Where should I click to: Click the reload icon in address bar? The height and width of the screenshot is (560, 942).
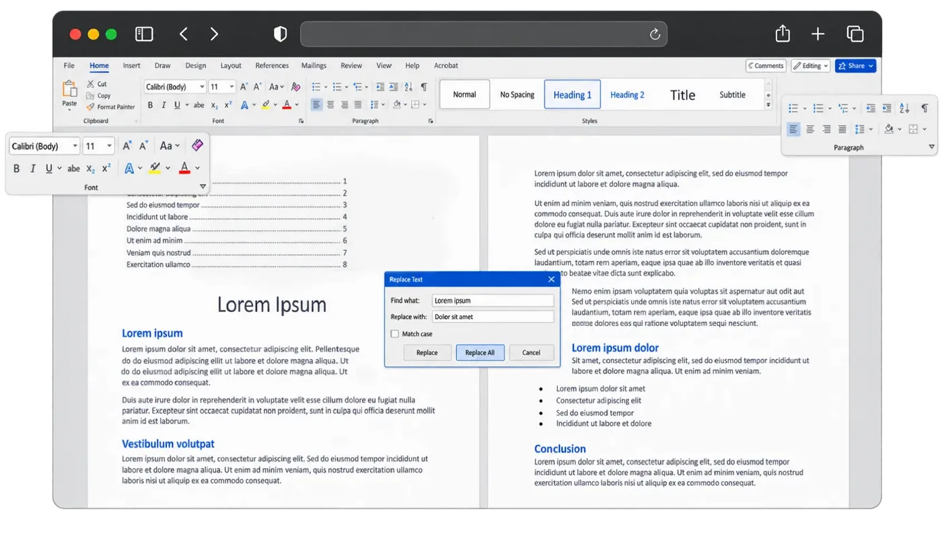pos(655,34)
